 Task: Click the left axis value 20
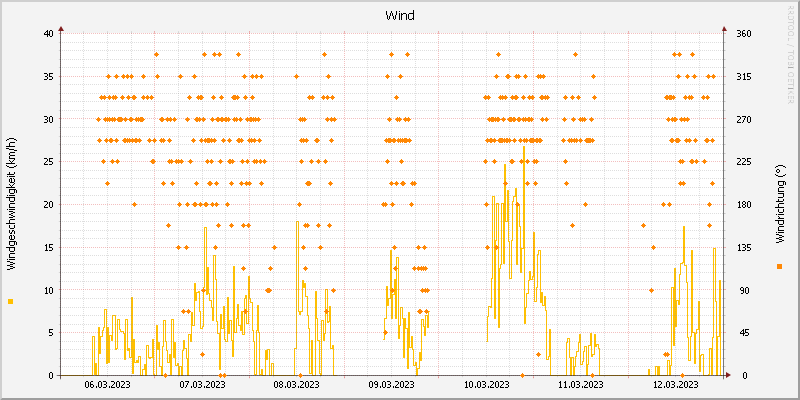click(x=48, y=205)
